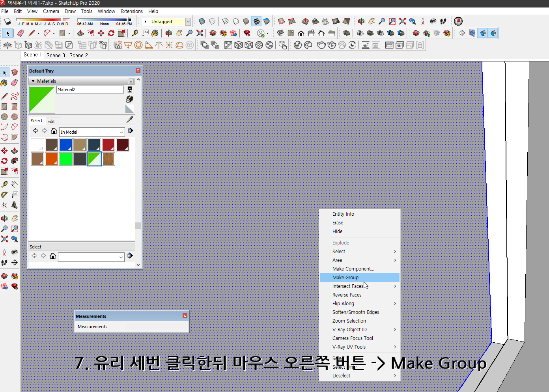Switch to the Scene 3 tab
This screenshot has width=549, height=392.
tap(55, 55)
